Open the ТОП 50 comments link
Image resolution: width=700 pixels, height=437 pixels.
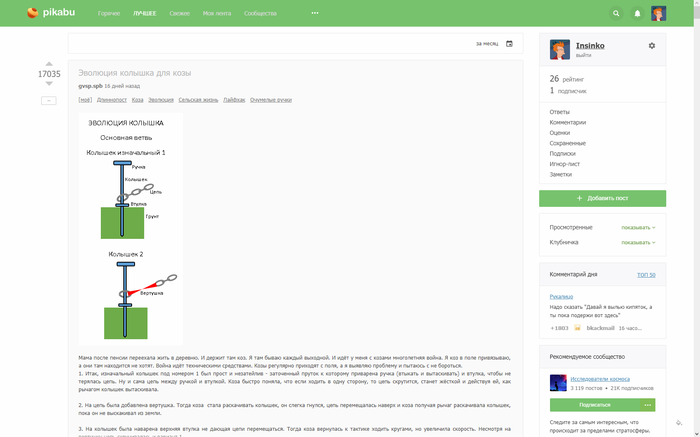646,275
